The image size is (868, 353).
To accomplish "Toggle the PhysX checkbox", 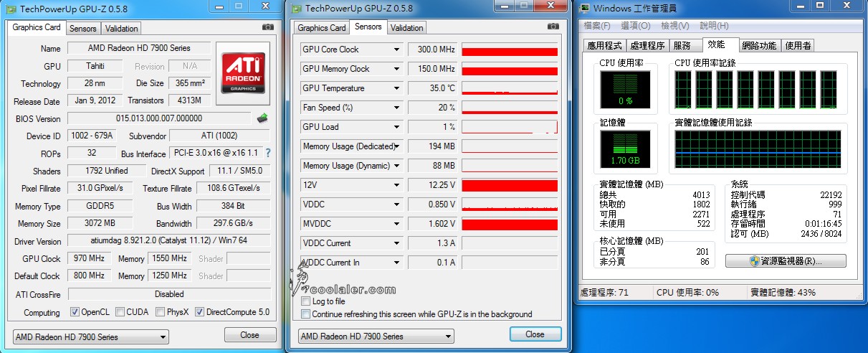I will 160,312.
